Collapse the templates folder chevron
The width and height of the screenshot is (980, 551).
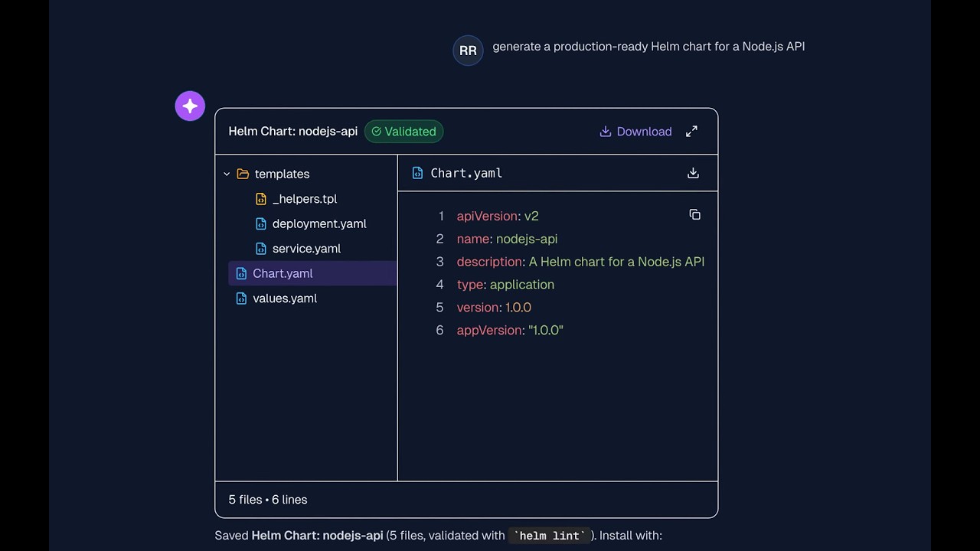pos(227,174)
